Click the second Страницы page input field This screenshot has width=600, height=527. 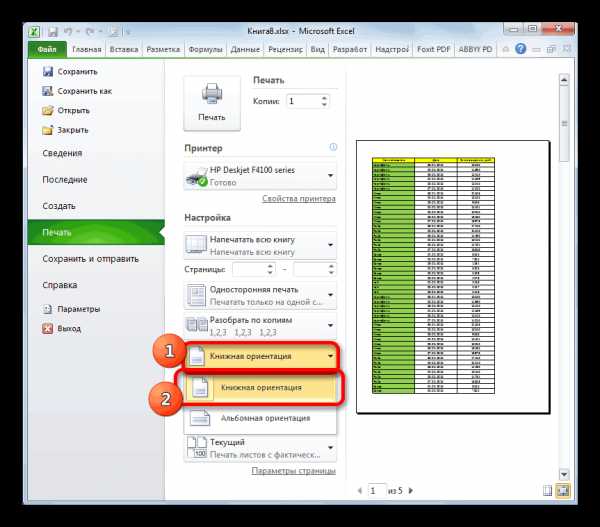click(x=311, y=269)
